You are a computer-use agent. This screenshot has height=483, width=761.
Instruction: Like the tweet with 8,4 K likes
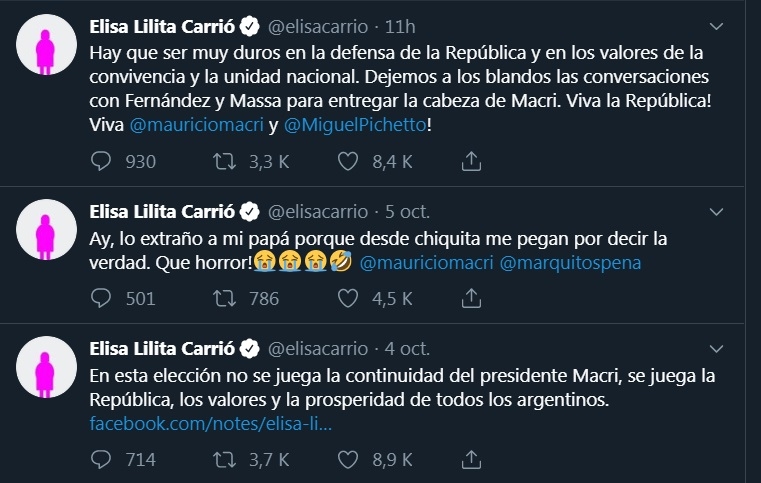click(347, 161)
